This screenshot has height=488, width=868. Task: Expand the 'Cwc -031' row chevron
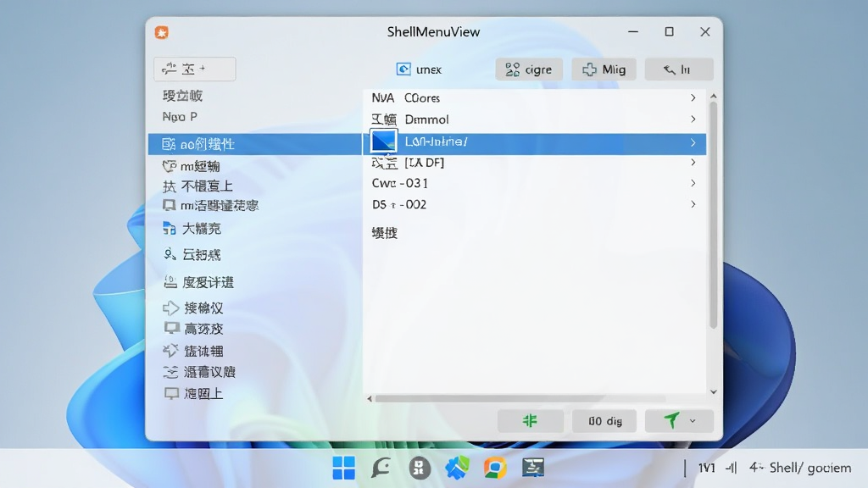point(693,183)
